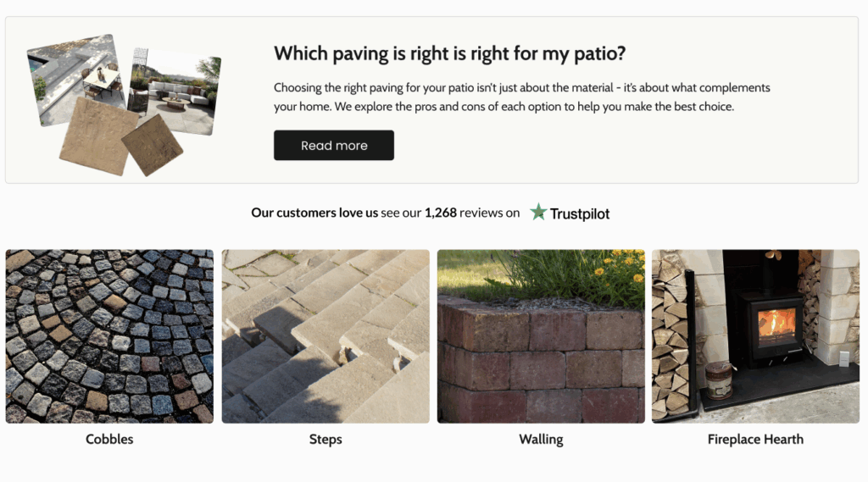Viewport: 868px width, 482px height.
Task: Click the 1,268 reviews count
Action: 440,213
